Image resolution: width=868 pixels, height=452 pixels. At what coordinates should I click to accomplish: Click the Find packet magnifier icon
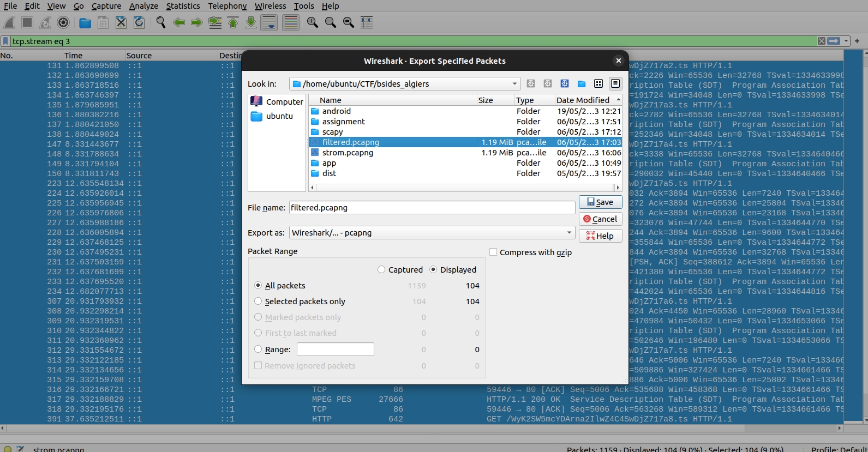pos(160,22)
